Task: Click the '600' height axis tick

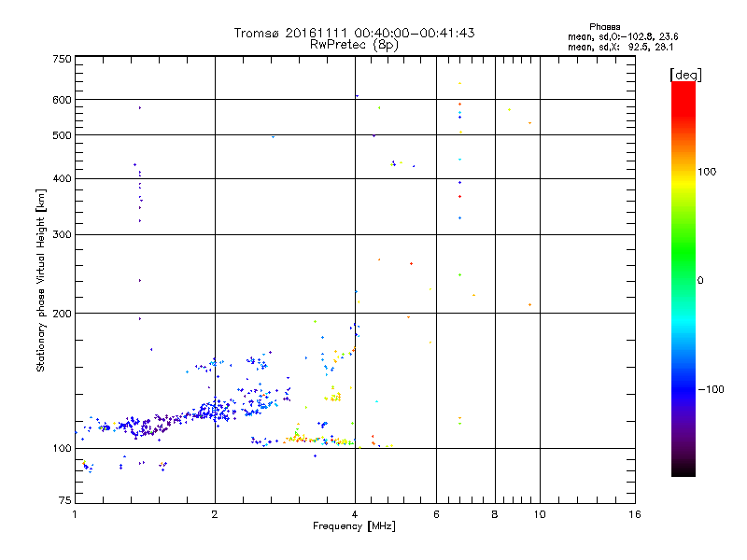Action: point(63,100)
